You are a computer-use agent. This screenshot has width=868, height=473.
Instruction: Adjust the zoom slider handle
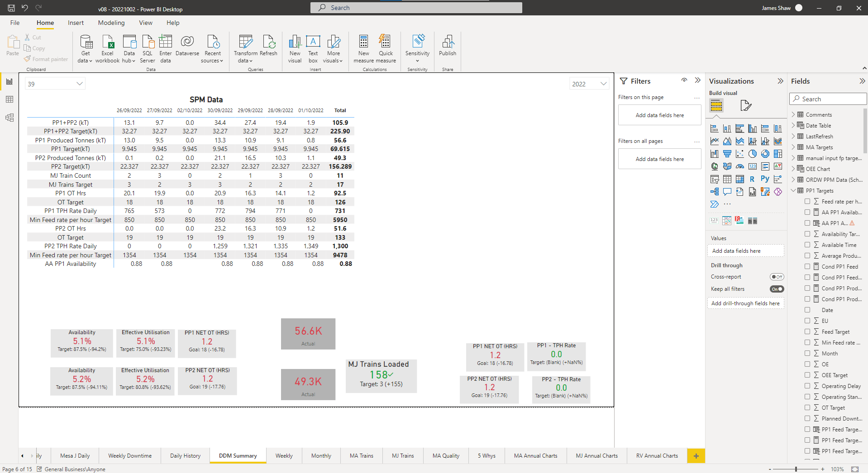point(796,469)
